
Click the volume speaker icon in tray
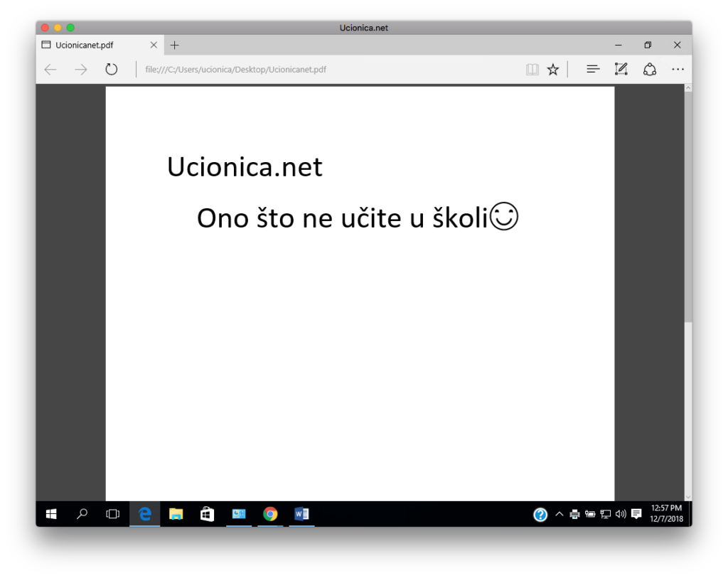pos(620,514)
